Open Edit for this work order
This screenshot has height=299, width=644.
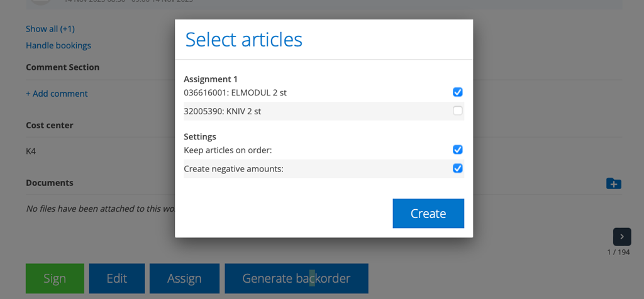coord(116,278)
